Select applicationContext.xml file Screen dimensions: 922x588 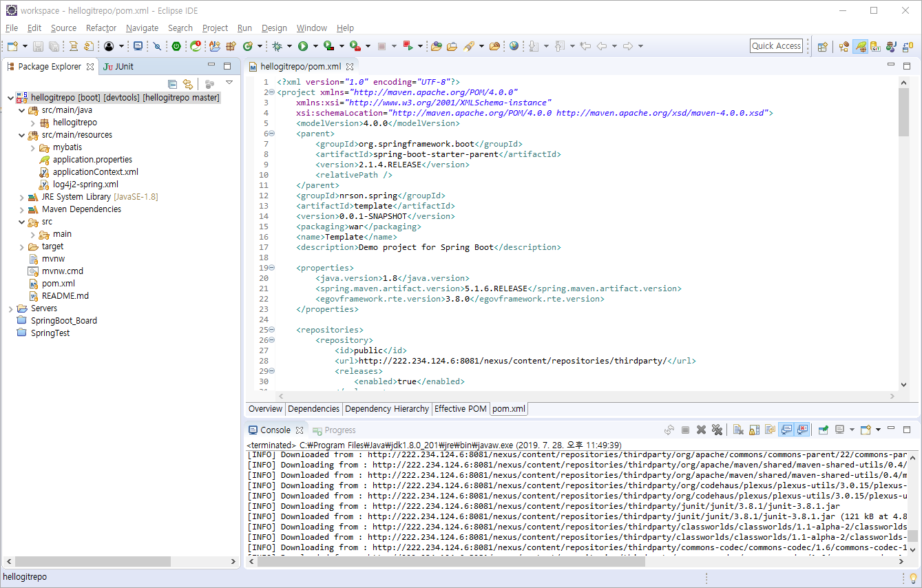(95, 172)
